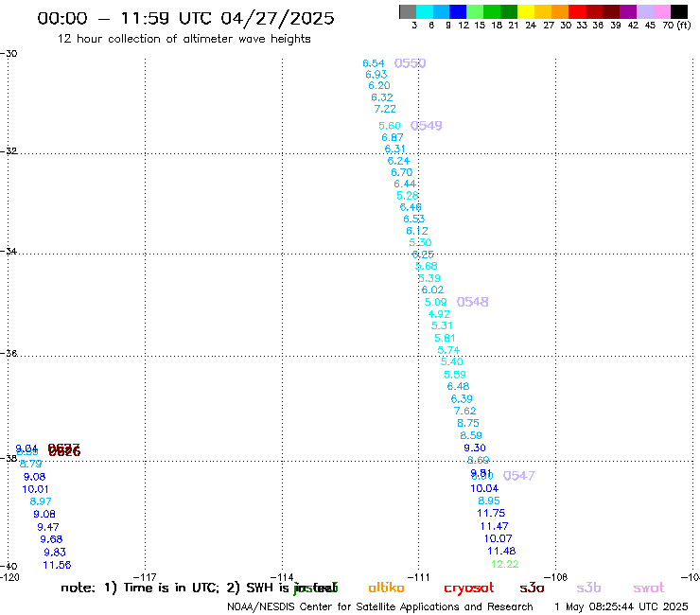
Task: Click the wave height value 6.44
Action: (405, 184)
